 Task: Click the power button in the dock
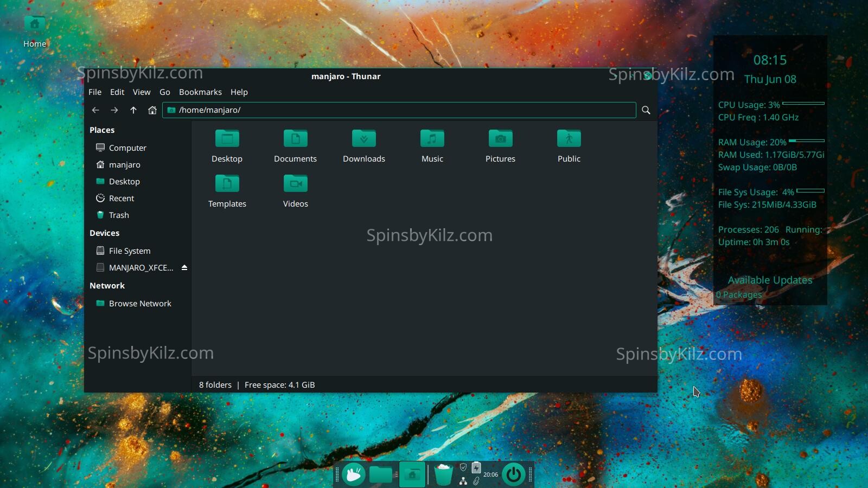tap(513, 475)
